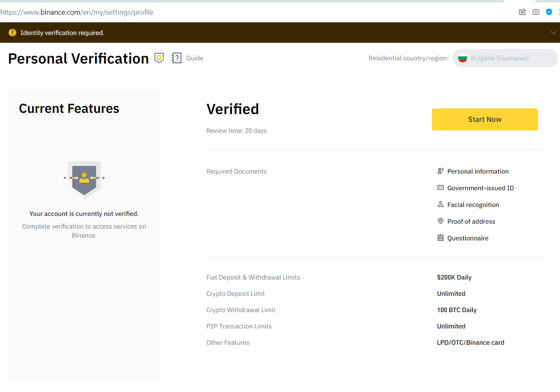The image size is (560, 392).
Task: Click the Proof of address pin icon
Action: point(440,221)
